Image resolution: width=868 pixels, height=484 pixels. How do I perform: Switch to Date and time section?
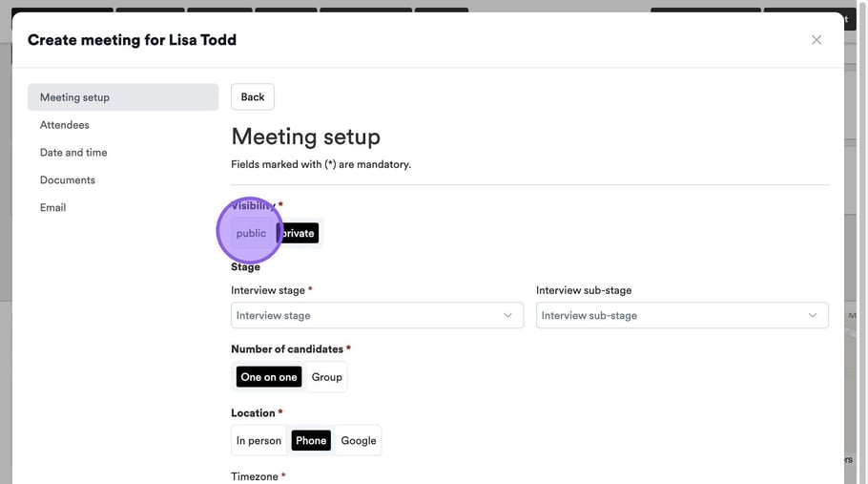click(73, 153)
